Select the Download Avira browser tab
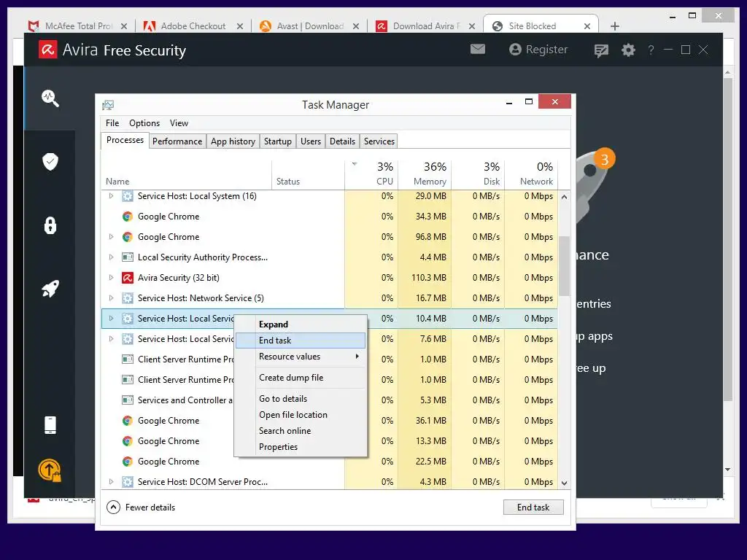The image size is (747, 560). [425, 26]
